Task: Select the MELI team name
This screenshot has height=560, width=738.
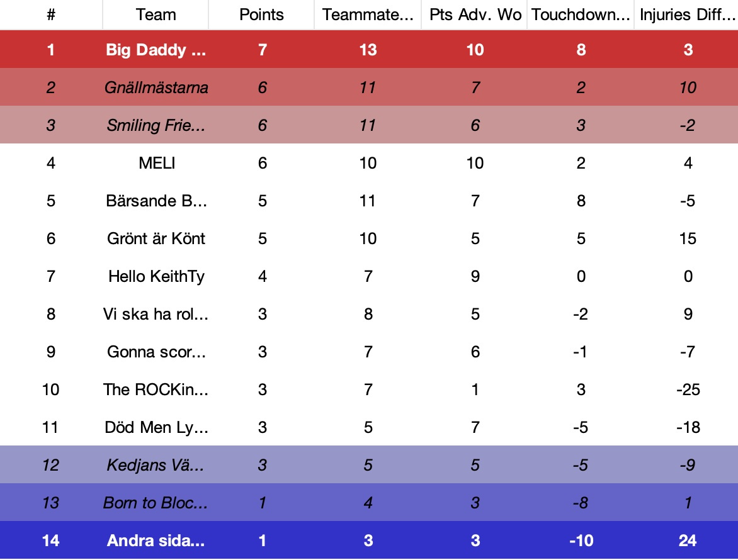Action: [156, 163]
